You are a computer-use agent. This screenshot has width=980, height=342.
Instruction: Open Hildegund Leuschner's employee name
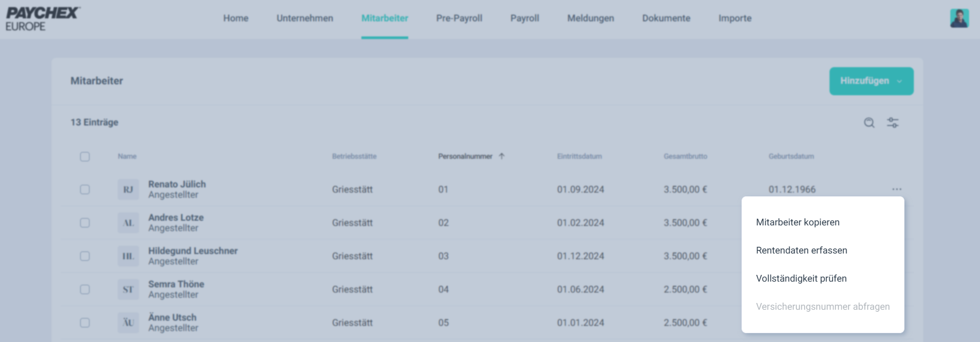point(193,251)
